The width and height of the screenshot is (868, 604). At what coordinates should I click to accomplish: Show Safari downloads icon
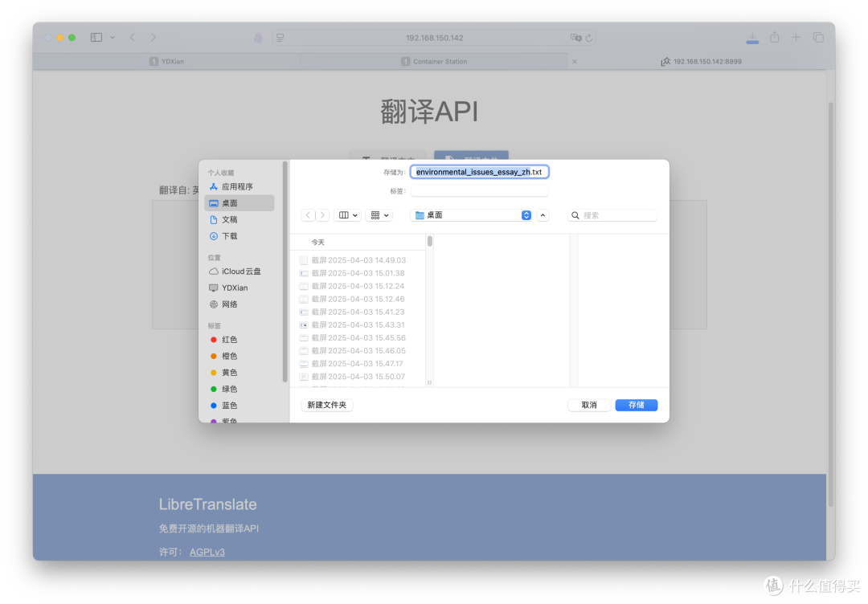(x=752, y=38)
